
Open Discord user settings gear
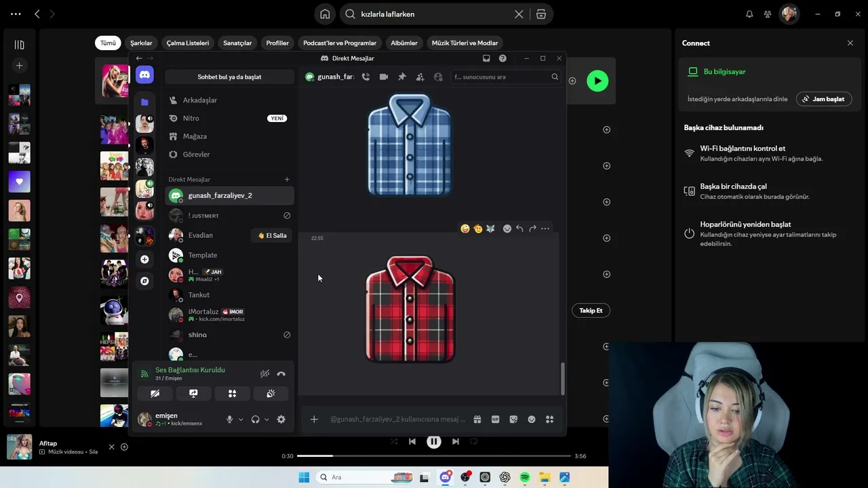coord(281,420)
